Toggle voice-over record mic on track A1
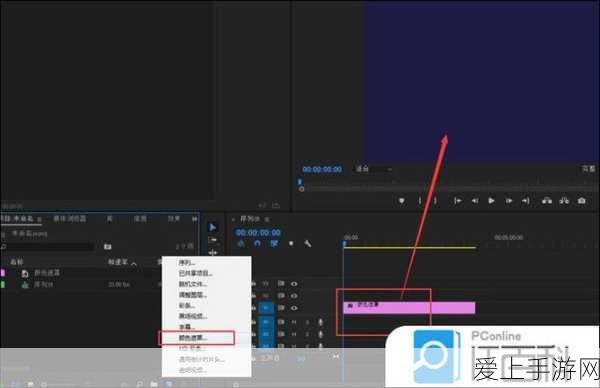Viewport: 600px width, 388px height. tap(321, 322)
